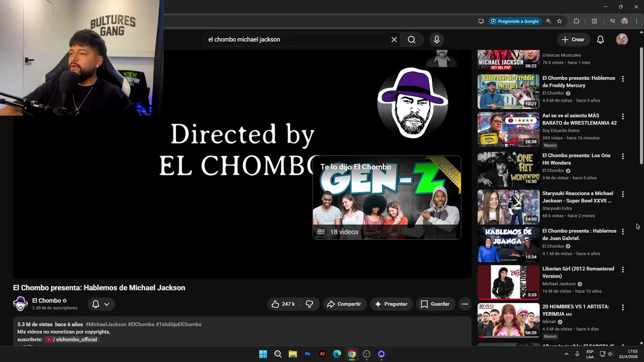
Task: Bookmark this page with the star icon
Action: coord(559,21)
